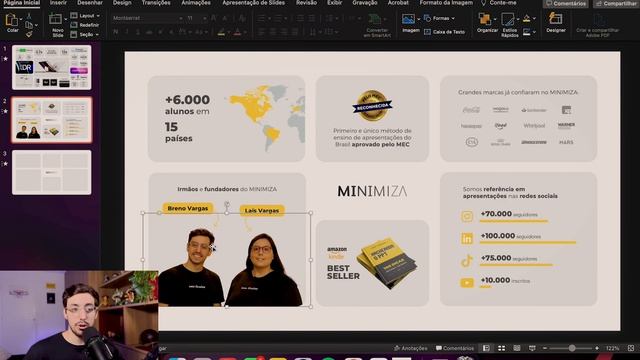Switch to the Desenhar tab
Viewport: 640px width, 360px height.
(90, 3)
